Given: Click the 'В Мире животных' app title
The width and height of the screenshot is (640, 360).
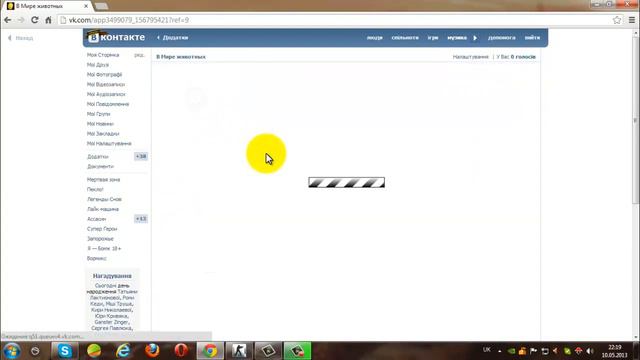Looking at the screenshot, I should pos(181,57).
